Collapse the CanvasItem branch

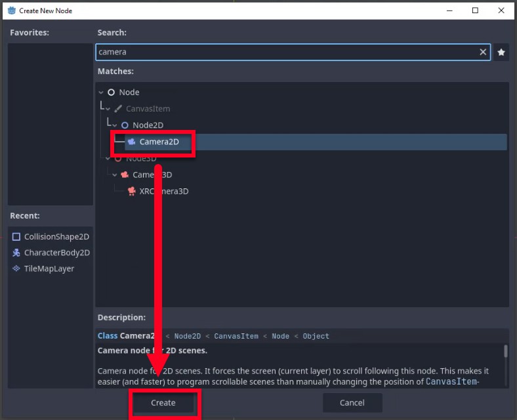tap(108, 109)
